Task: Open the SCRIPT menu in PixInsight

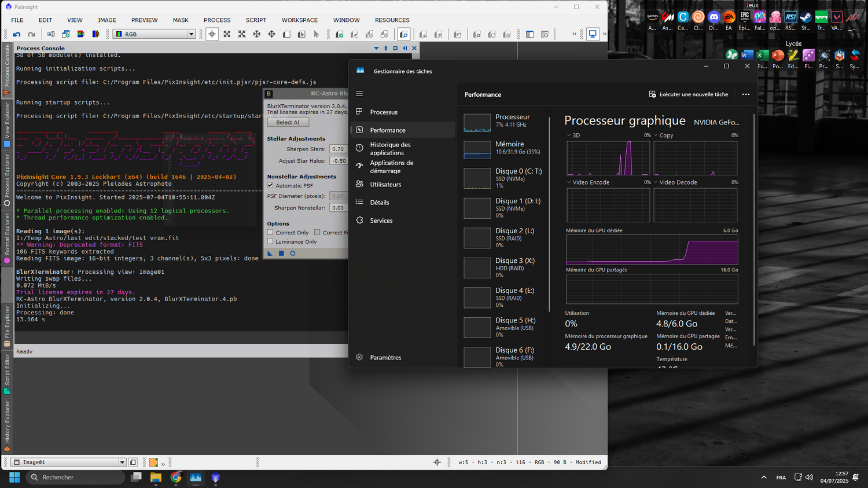Action: pyautogui.click(x=256, y=20)
